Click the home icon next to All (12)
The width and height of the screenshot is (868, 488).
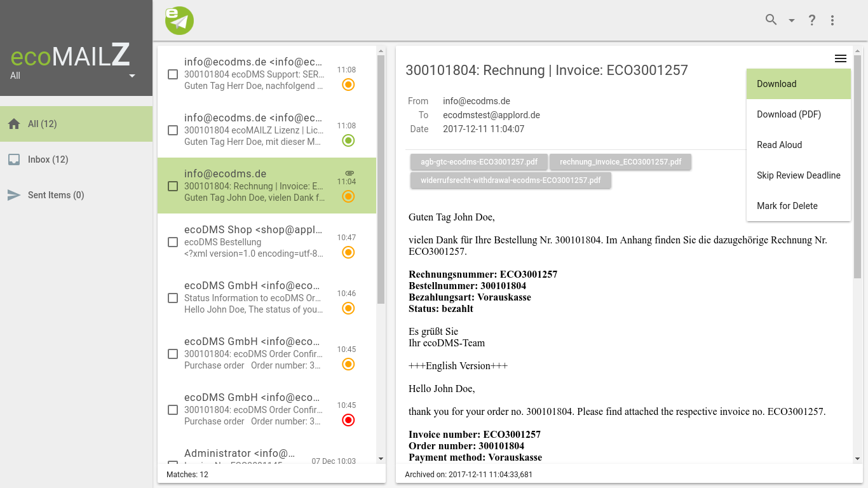pyautogui.click(x=14, y=124)
